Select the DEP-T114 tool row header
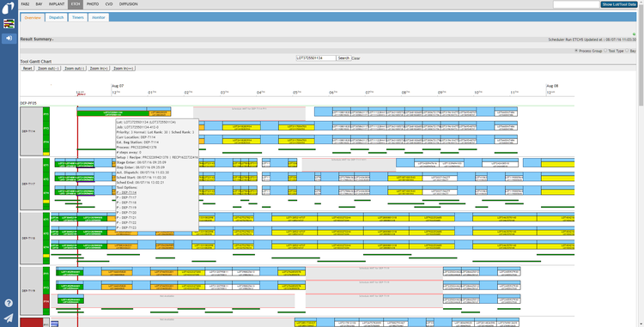 tap(32, 131)
